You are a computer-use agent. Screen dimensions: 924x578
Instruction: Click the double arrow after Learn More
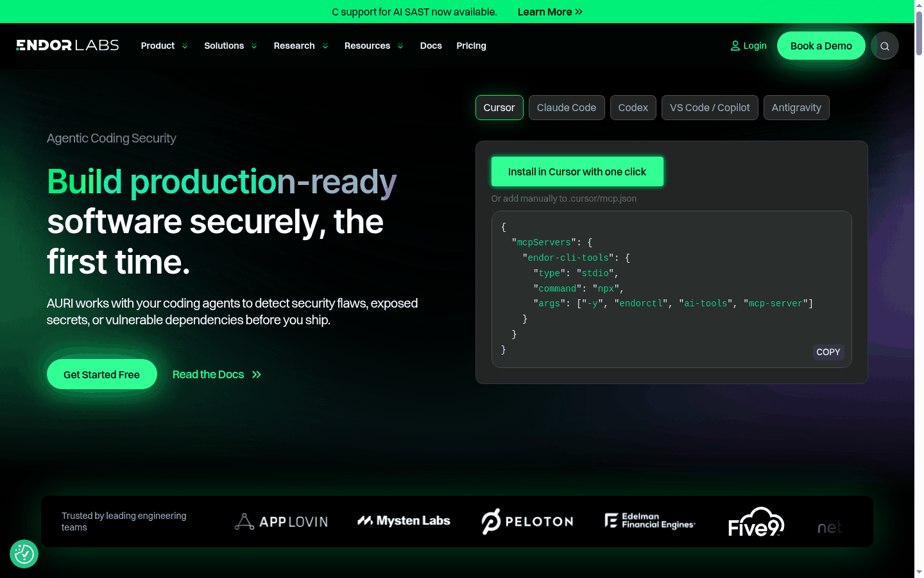pos(579,12)
